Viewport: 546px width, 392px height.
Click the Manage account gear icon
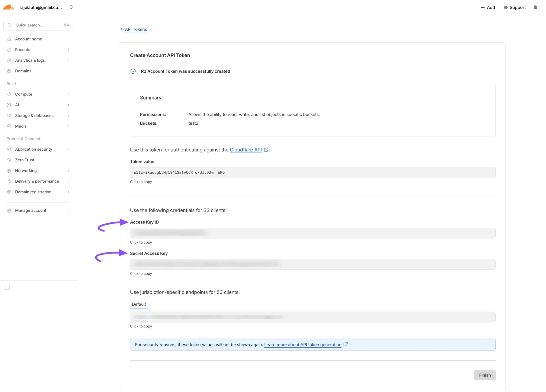pyautogui.click(x=9, y=211)
